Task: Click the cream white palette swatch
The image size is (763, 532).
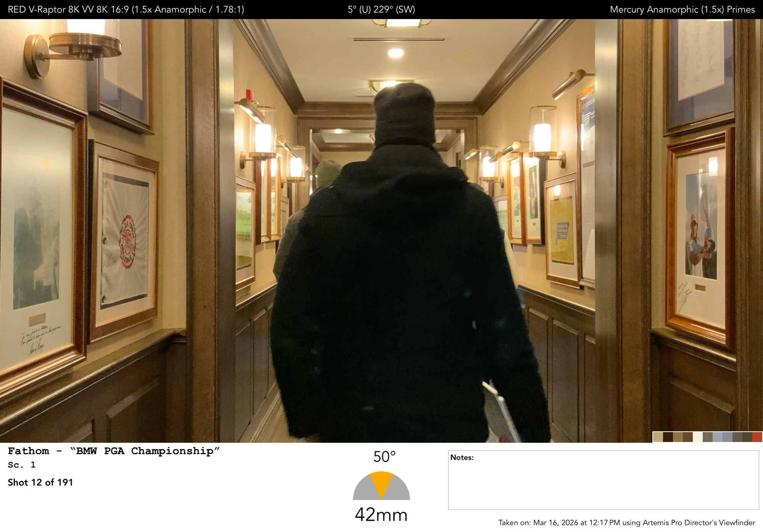Action: tap(698, 437)
